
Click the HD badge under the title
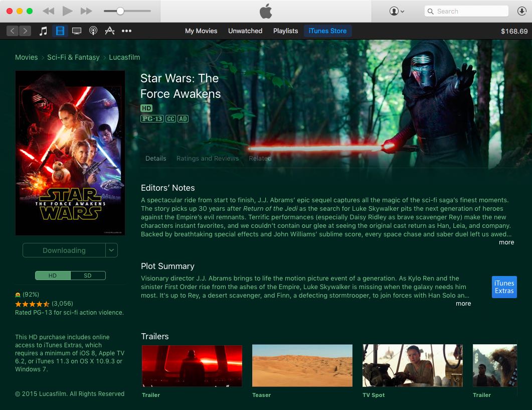tap(146, 108)
